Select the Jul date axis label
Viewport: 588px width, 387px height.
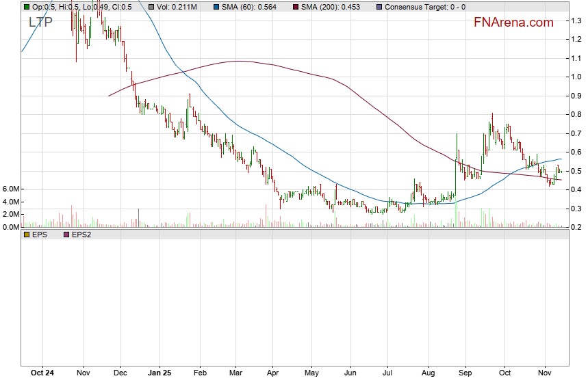pos(388,374)
